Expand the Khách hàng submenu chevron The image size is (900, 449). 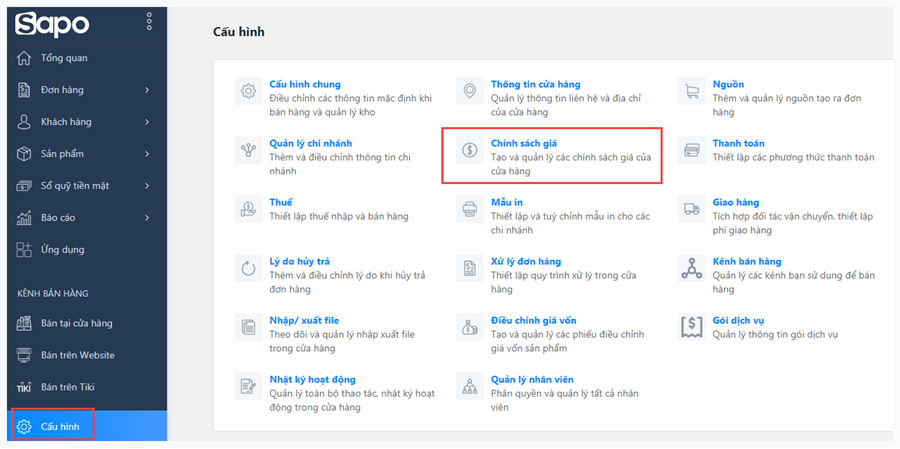pyautogui.click(x=148, y=122)
